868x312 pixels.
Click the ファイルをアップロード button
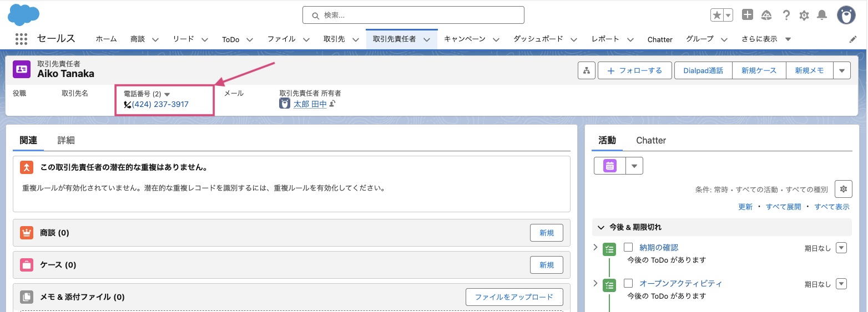(513, 297)
